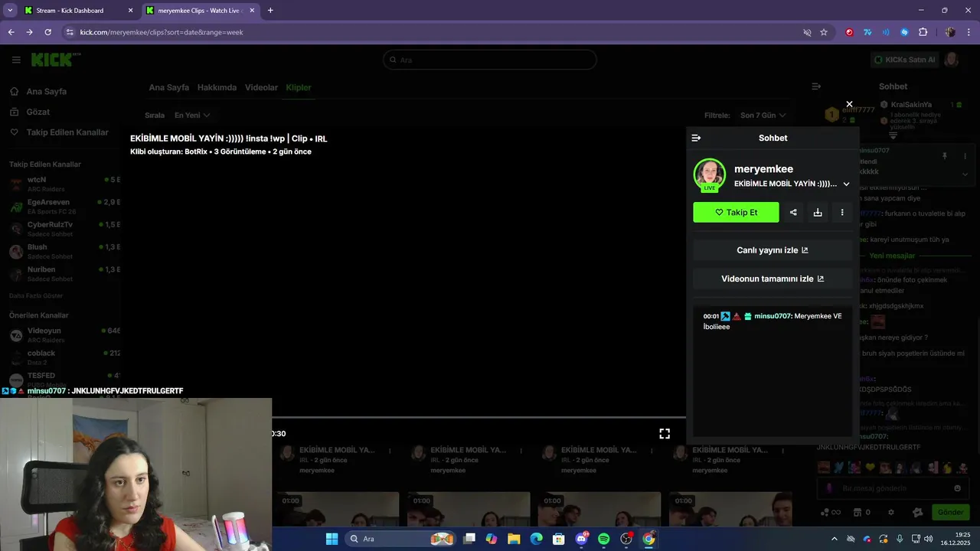Viewport: 980px width, 551px height.
Task: Open the Windows taskbar Ara search
Action: [402, 539]
